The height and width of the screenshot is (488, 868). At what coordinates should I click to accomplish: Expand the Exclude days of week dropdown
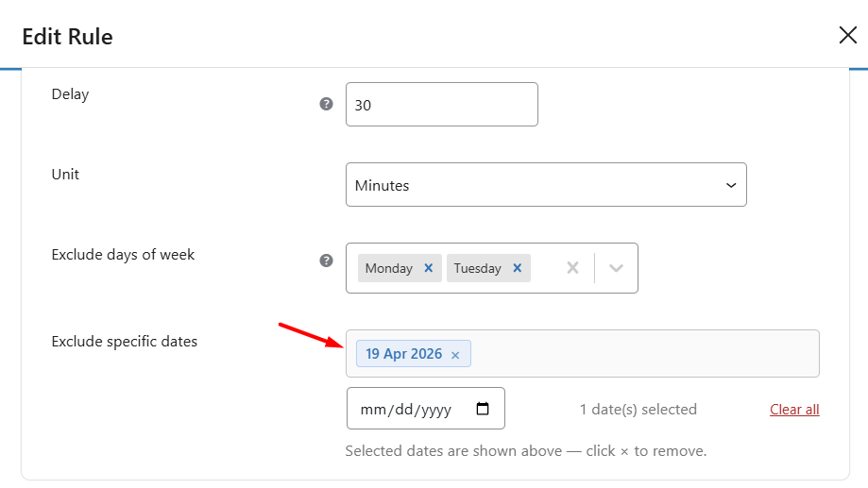(x=617, y=268)
